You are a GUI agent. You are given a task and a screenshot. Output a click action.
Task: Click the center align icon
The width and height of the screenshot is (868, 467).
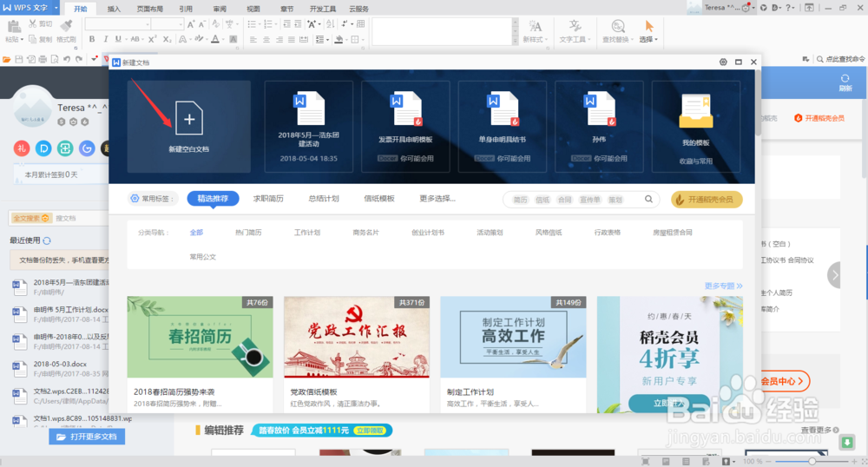click(x=266, y=39)
